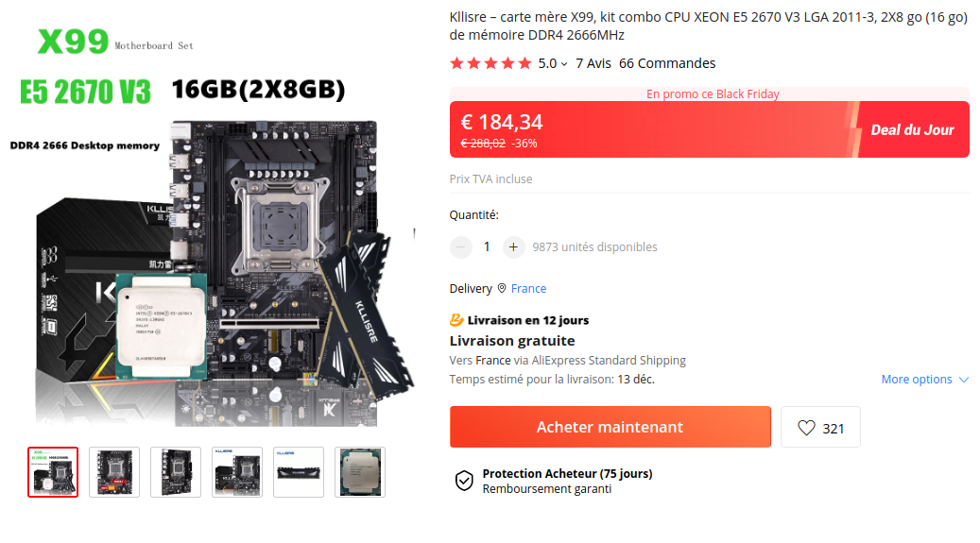Click the heart wishlist icon
Viewport: 980px width, 543px height.
806,428
